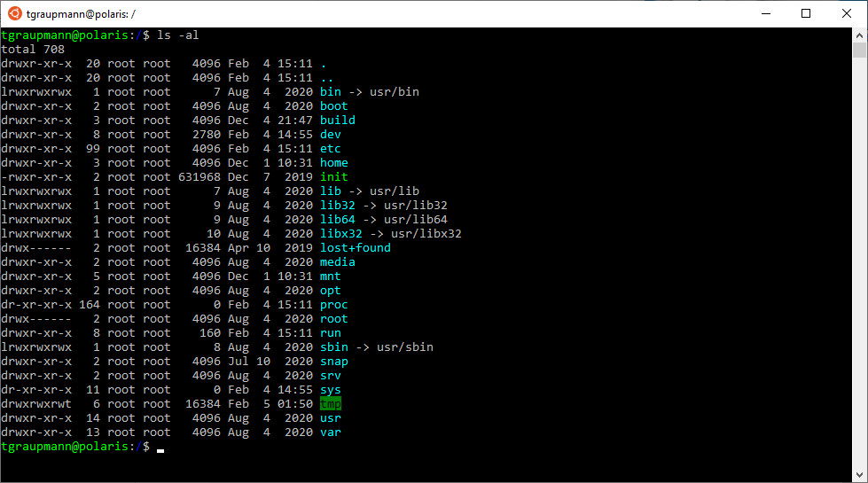This screenshot has height=483, width=868.
Task: Click the 'drwxrwxrwt' permissions string
Action: (36, 404)
